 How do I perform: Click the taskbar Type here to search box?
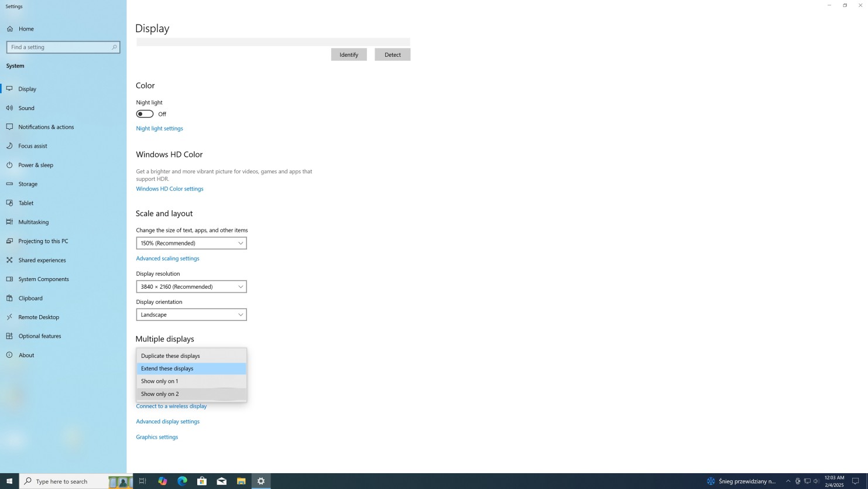pos(76,481)
